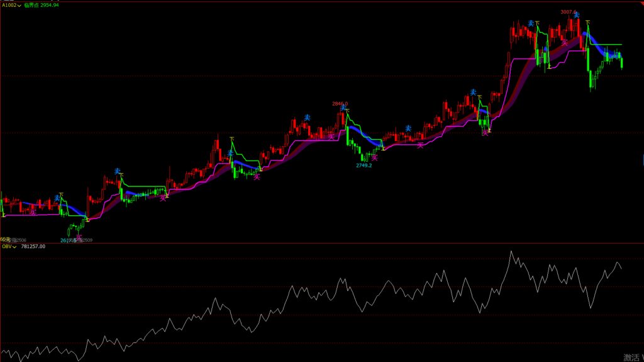Viewport: 644px width, 362px height.
Task: Click the 卖 sell marker under 2846.0
Action: pyautogui.click(x=343, y=108)
